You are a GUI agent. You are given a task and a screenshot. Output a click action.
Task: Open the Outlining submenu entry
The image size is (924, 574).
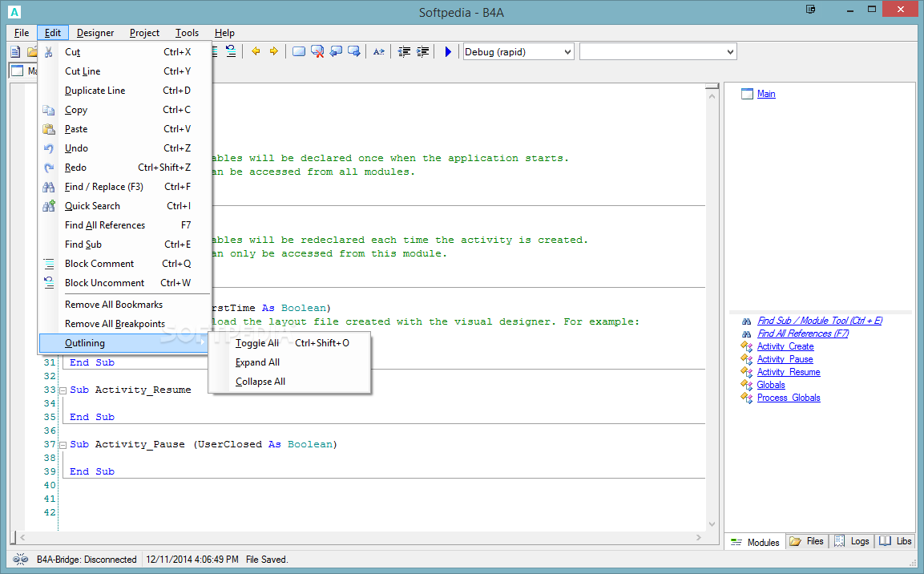[x=124, y=343]
